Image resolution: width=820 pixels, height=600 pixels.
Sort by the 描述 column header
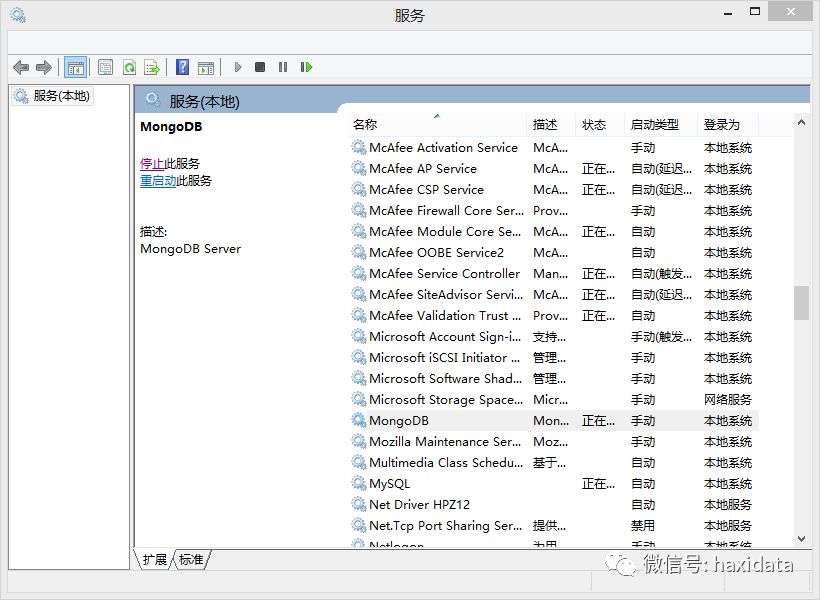(x=551, y=124)
